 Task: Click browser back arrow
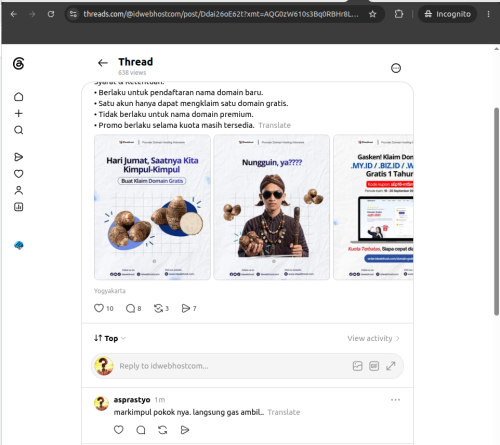click(14, 14)
